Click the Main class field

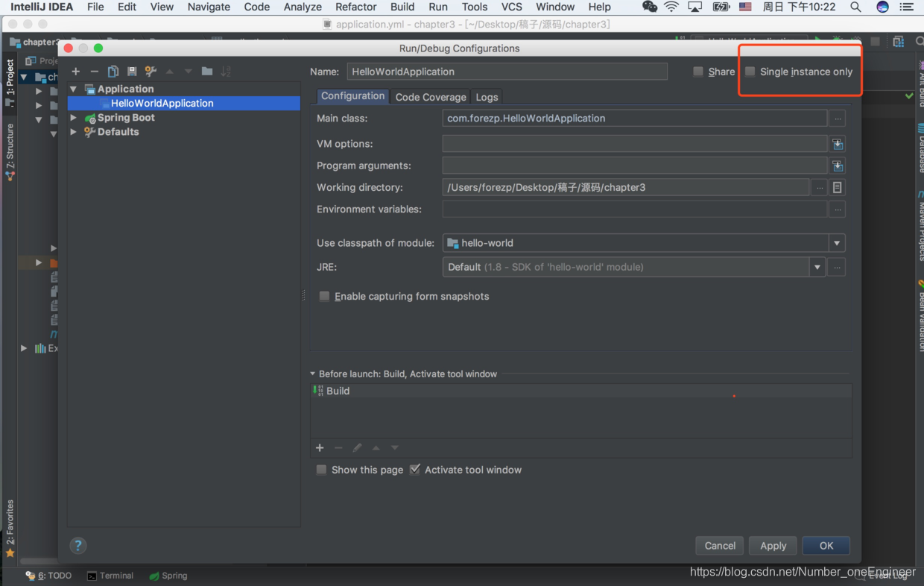click(635, 119)
